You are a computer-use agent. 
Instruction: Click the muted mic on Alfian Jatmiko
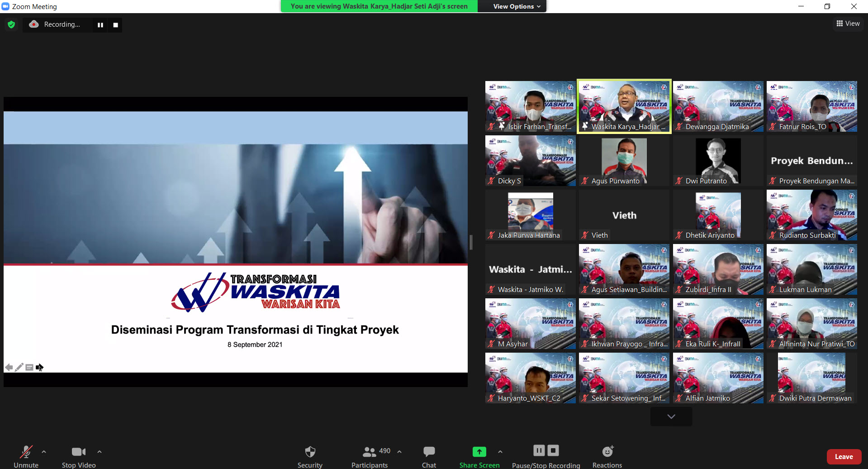[x=679, y=398]
